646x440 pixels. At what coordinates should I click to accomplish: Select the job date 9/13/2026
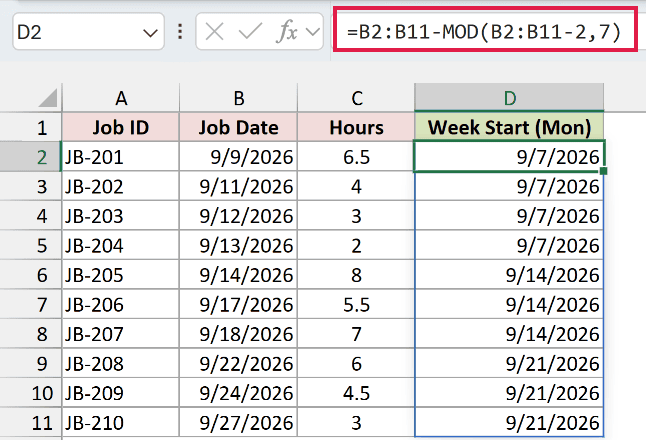click(239, 246)
